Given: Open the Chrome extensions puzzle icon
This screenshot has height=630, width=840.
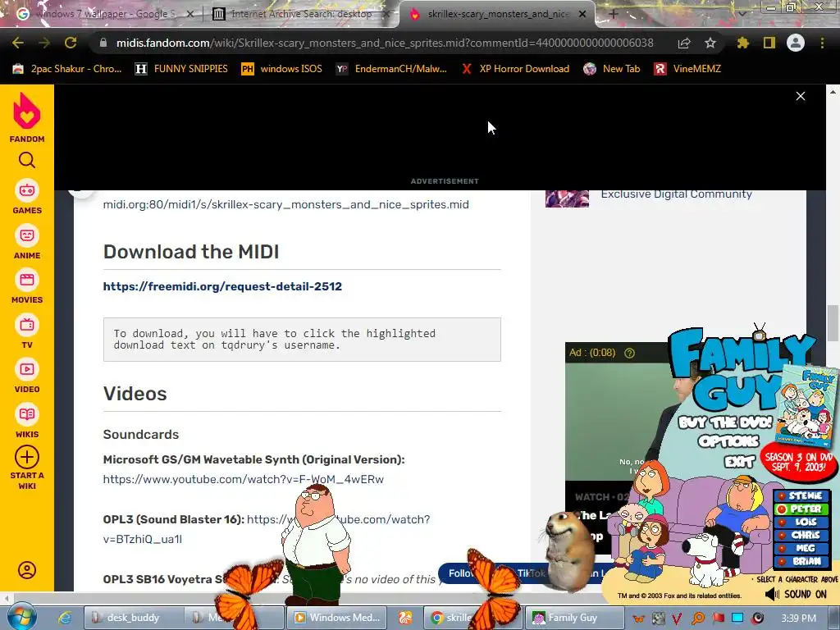Looking at the screenshot, I should pos(743,43).
